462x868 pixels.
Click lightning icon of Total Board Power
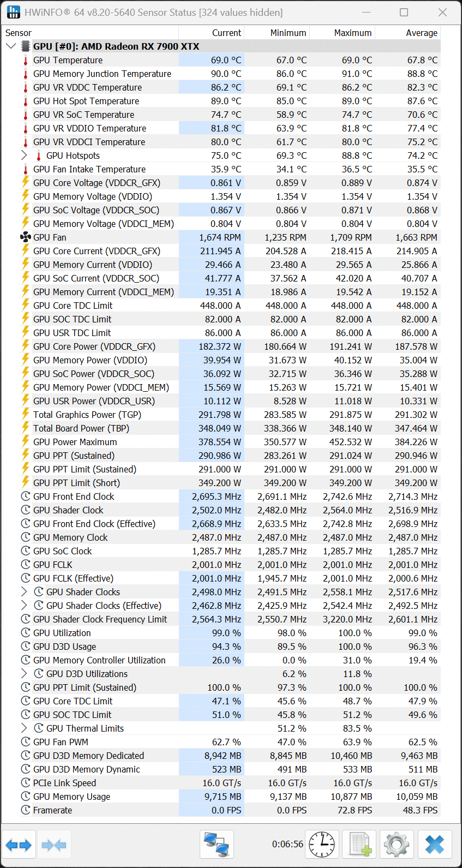coord(25,428)
